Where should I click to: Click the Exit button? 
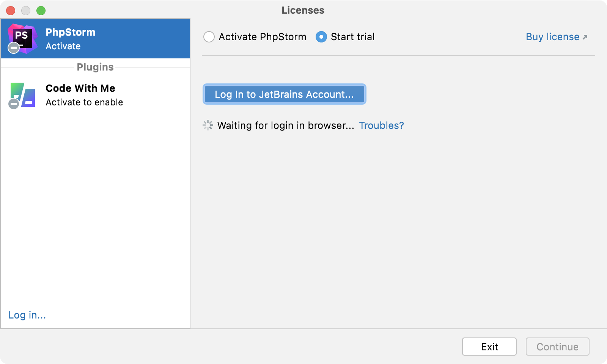tap(489, 346)
